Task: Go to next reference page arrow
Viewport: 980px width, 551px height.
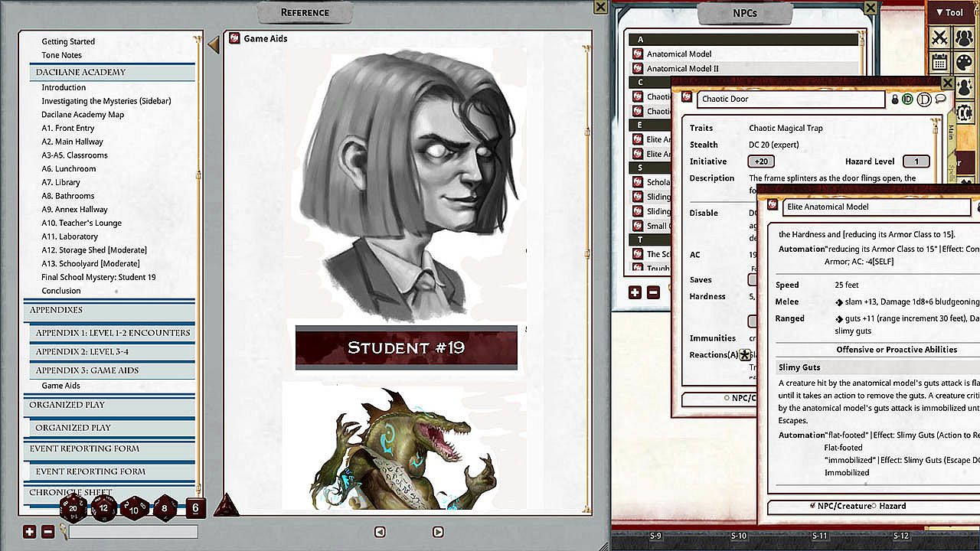Action: pyautogui.click(x=438, y=532)
